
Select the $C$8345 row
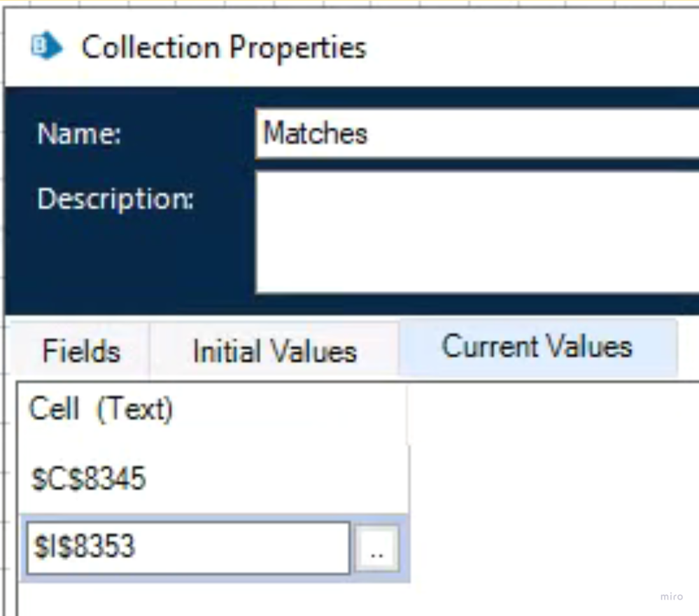tap(89, 479)
